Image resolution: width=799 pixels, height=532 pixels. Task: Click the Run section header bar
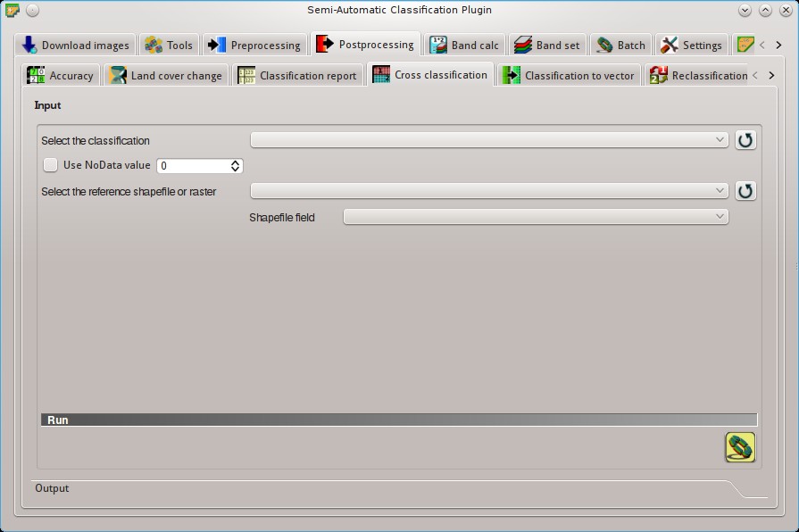click(399, 420)
